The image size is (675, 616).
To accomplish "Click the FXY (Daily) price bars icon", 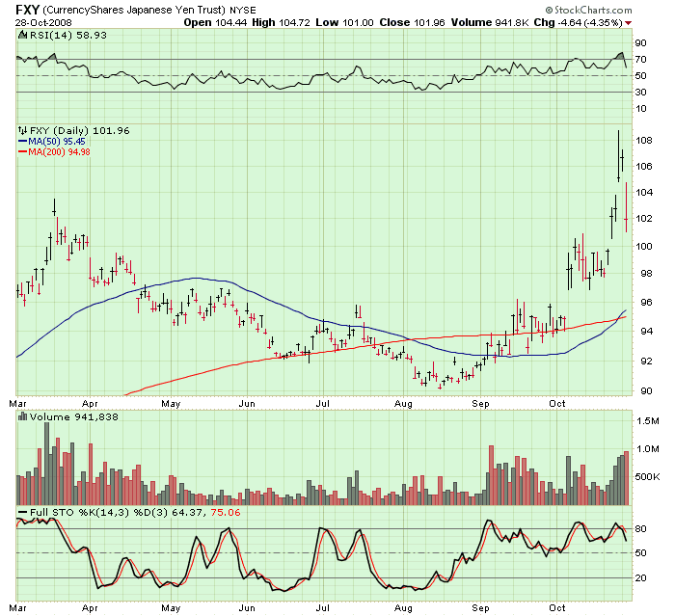I will coord(22,130).
